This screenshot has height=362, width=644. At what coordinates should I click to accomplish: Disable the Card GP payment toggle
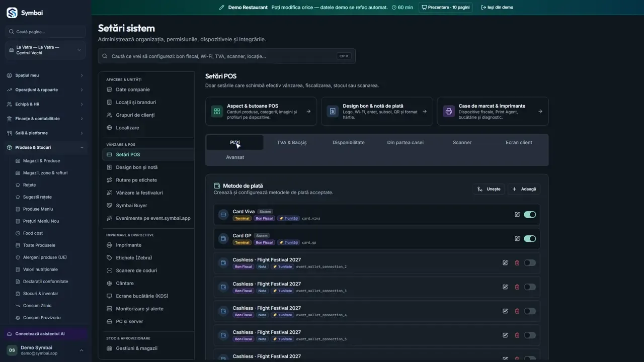[530, 239]
